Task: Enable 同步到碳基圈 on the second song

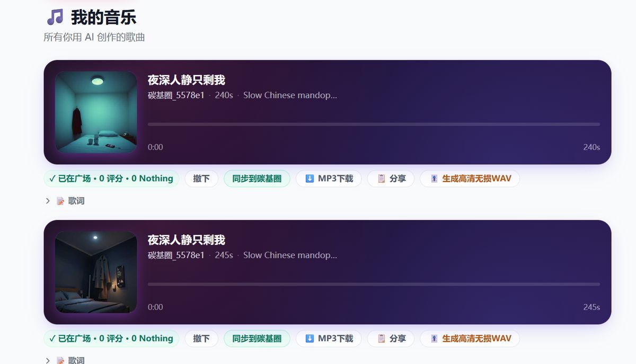Action: tap(257, 339)
